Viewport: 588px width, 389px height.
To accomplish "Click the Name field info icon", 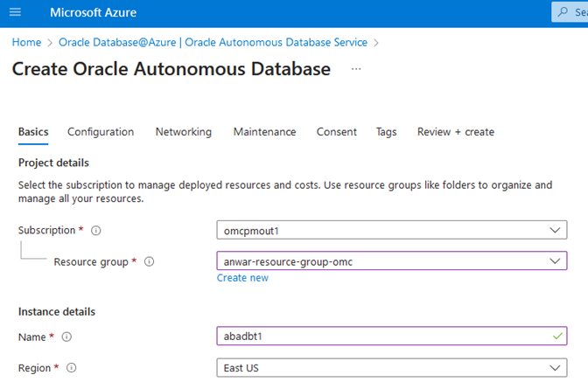I will (x=66, y=337).
